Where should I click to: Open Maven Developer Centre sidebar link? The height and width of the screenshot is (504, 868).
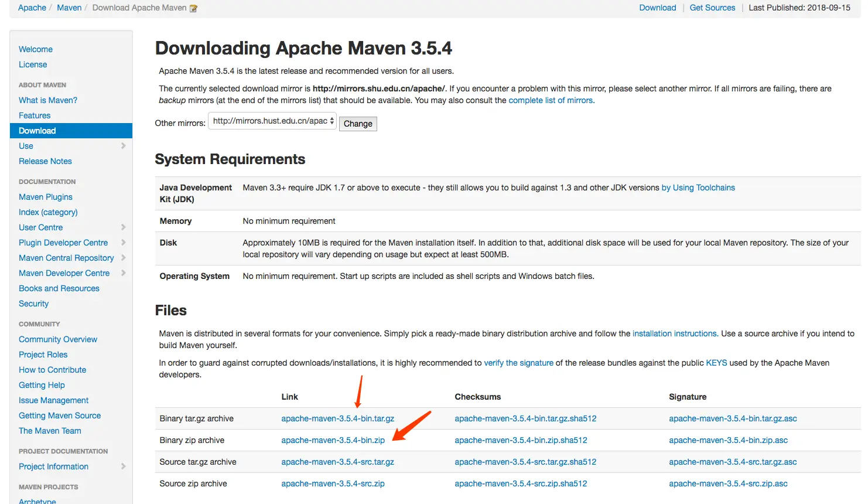coord(64,273)
